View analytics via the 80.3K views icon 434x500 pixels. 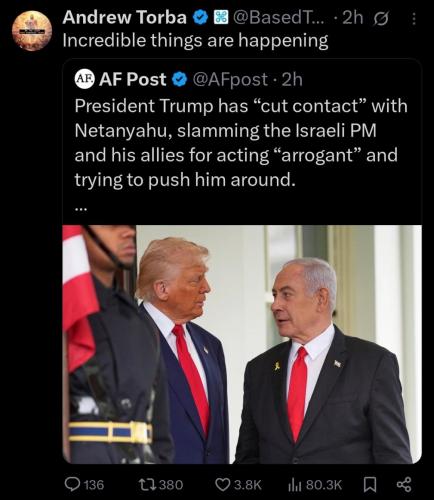coord(294,485)
